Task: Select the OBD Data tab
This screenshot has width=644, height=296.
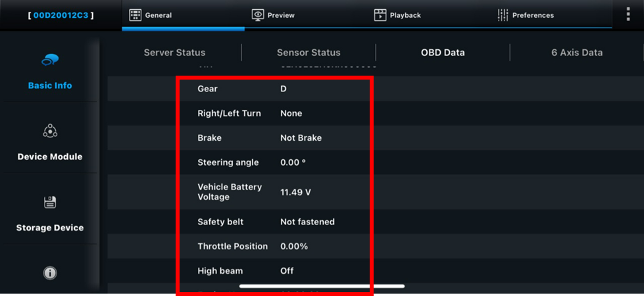Action: [x=443, y=53]
